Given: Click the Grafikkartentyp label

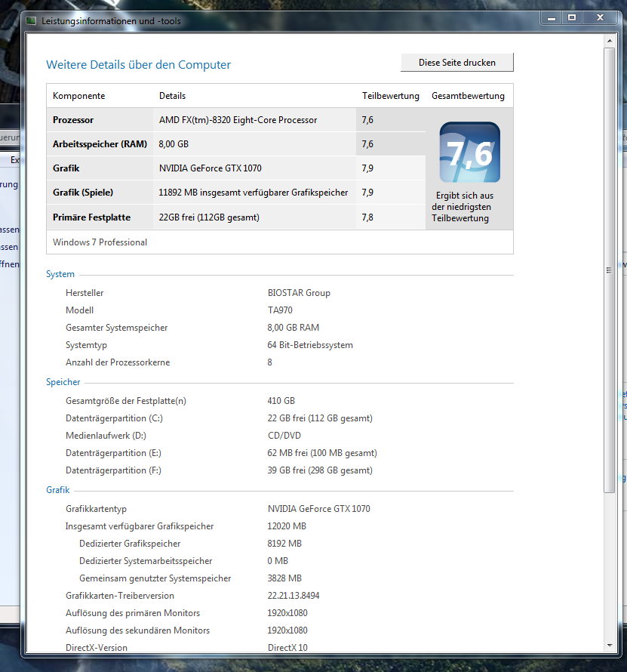Looking at the screenshot, I should pos(96,509).
